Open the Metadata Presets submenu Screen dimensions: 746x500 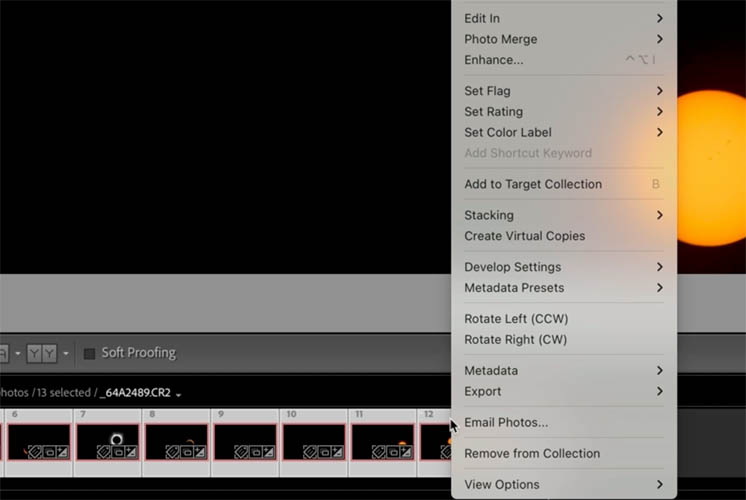point(563,288)
